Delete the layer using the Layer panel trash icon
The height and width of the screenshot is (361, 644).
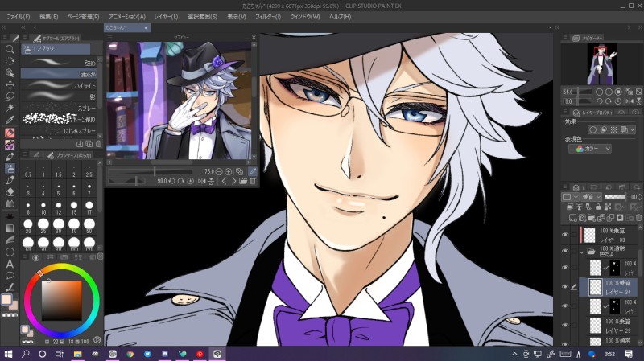point(638,217)
